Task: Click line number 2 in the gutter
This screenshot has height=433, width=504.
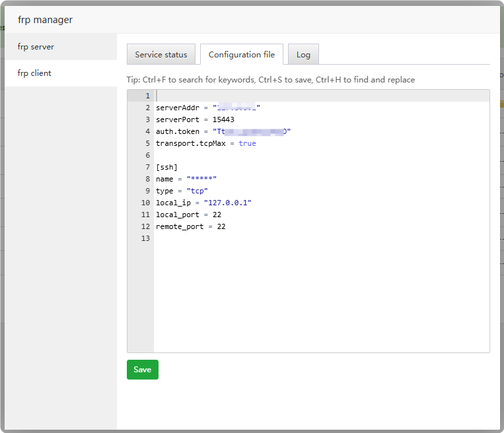Action: 147,108
